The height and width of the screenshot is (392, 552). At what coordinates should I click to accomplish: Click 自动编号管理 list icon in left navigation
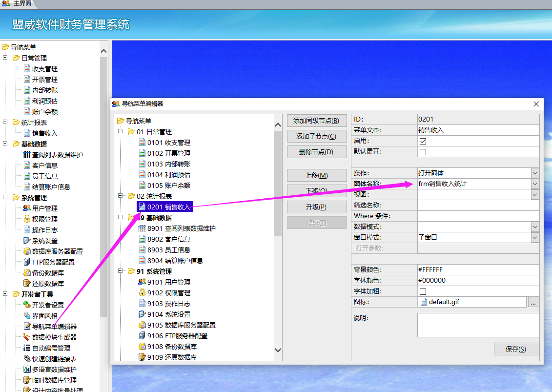point(27,348)
